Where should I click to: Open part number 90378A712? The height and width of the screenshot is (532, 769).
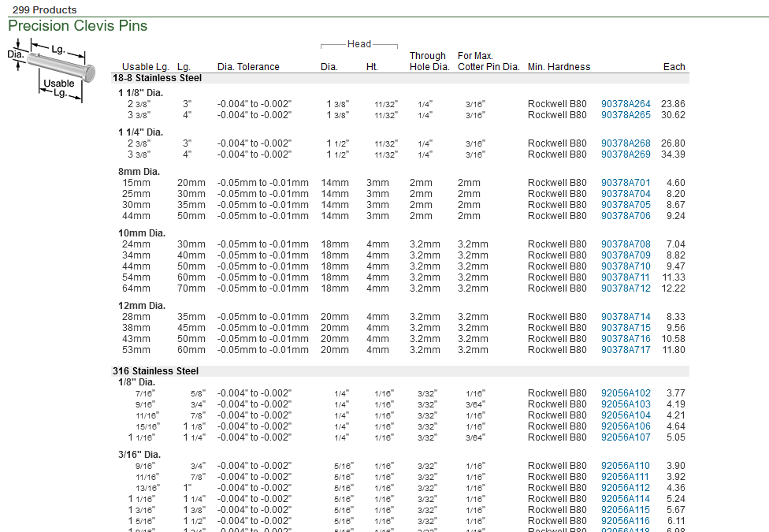626,288
